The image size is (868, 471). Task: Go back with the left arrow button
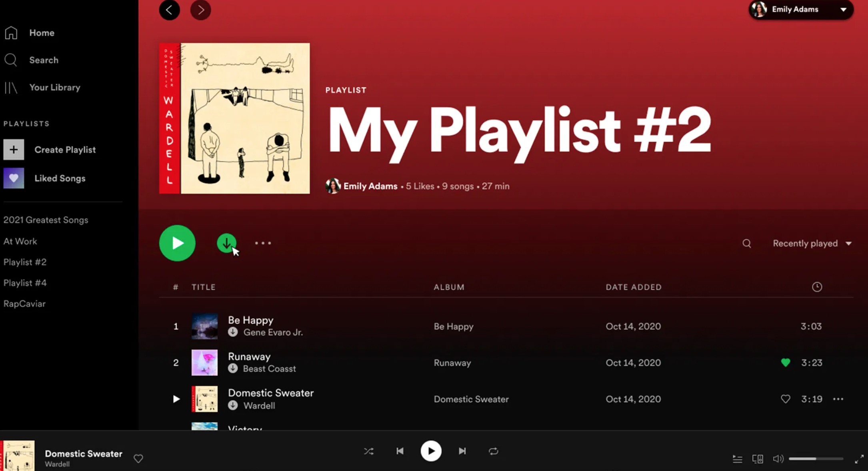pyautogui.click(x=170, y=10)
